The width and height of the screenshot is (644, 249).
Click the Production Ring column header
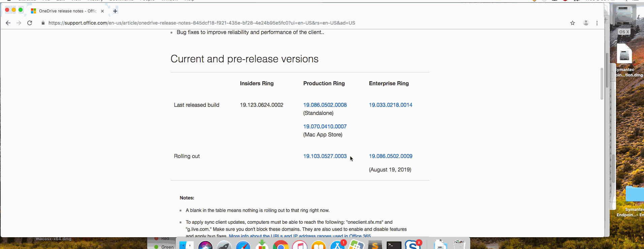324,83
